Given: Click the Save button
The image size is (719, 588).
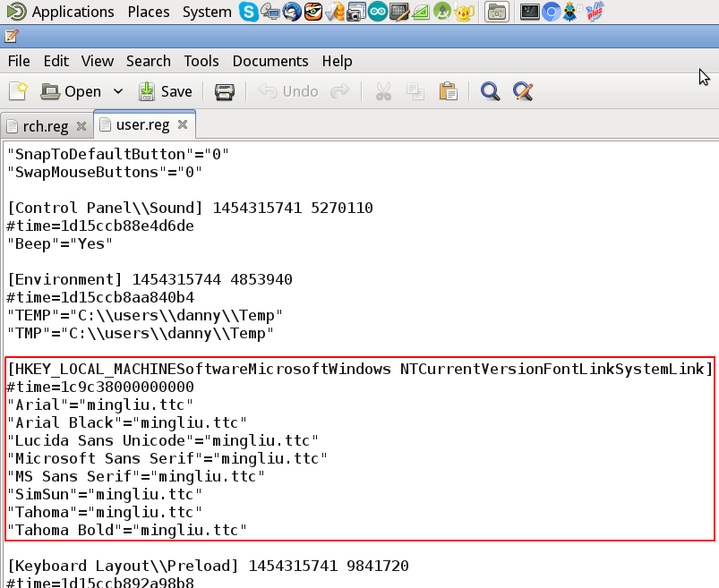Looking at the screenshot, I should (165, 91).
